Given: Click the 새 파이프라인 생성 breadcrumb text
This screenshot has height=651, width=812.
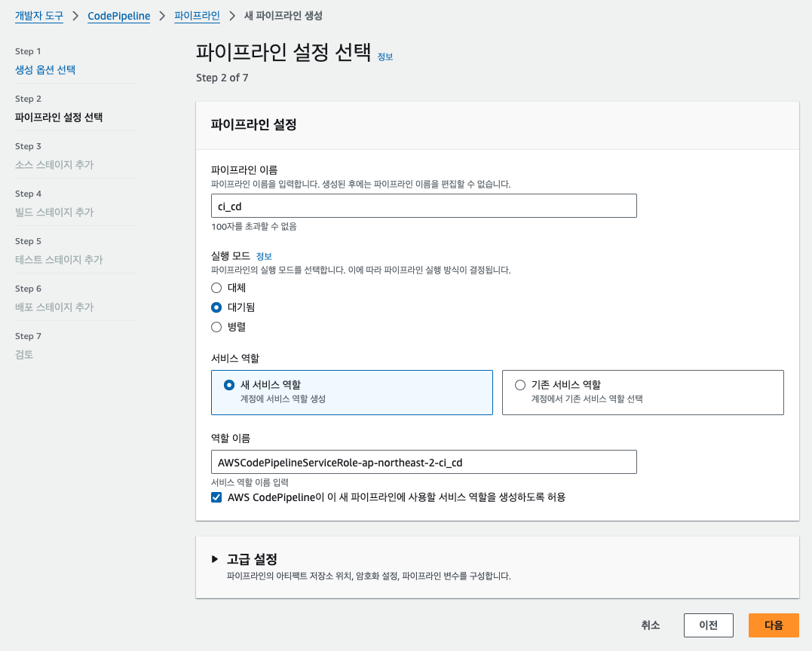Looking at the screenshot, I should 283,16.
